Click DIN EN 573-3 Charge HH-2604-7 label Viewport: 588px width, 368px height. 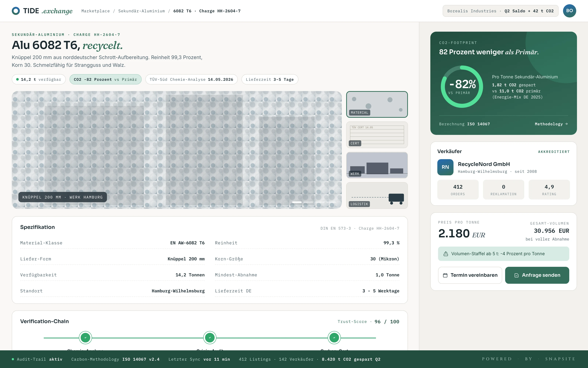[x=360, y=228]
